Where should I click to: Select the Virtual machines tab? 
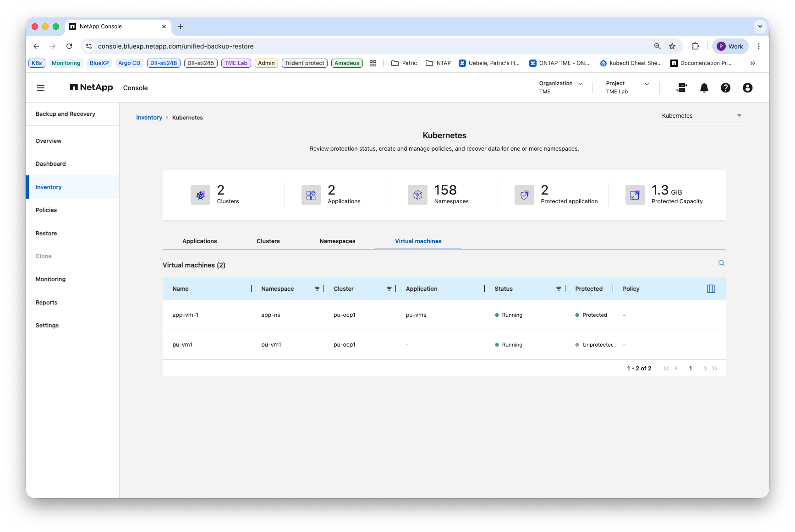[x=418, y=241]
